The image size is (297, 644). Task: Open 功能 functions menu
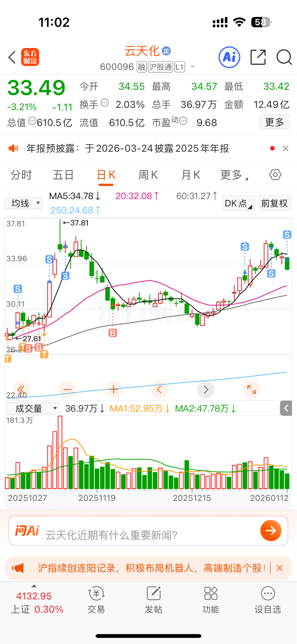tap(210, 600)
